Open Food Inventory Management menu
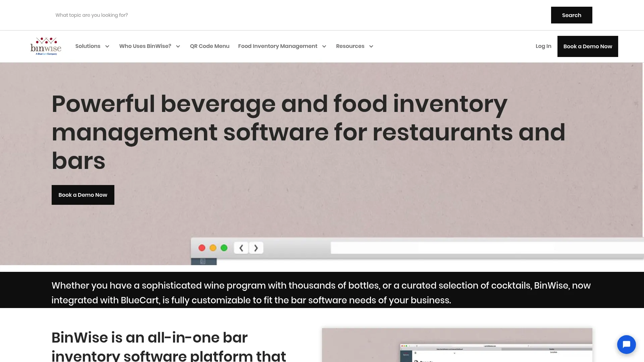Viewport: 644px width, 362px height. pyautogui.click(x=278, y=46)
